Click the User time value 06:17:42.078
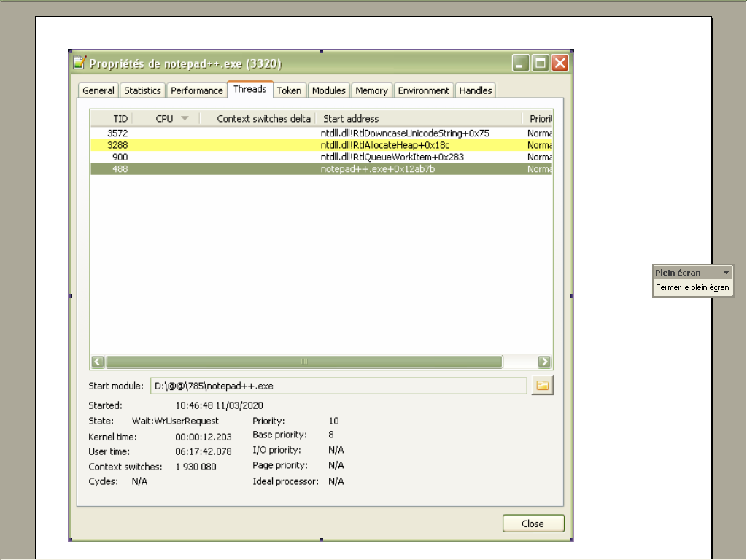Viewport: 747px width, 560px height. point(204,451)
